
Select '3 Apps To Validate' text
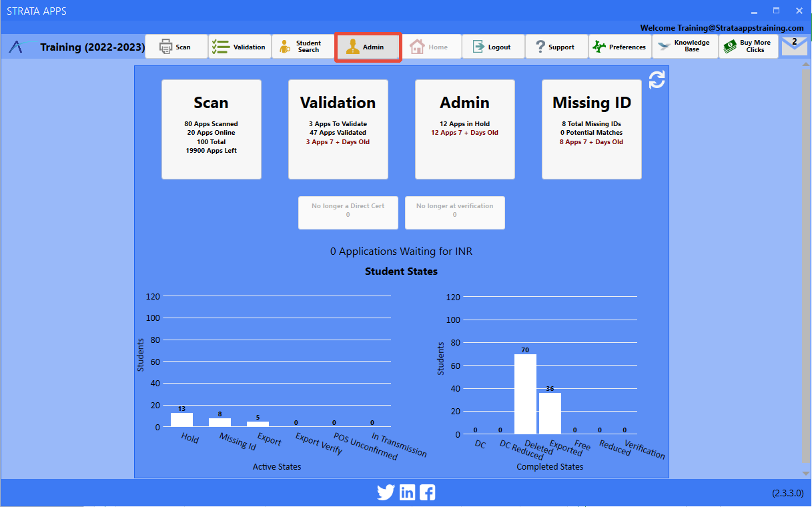[338, 124]
